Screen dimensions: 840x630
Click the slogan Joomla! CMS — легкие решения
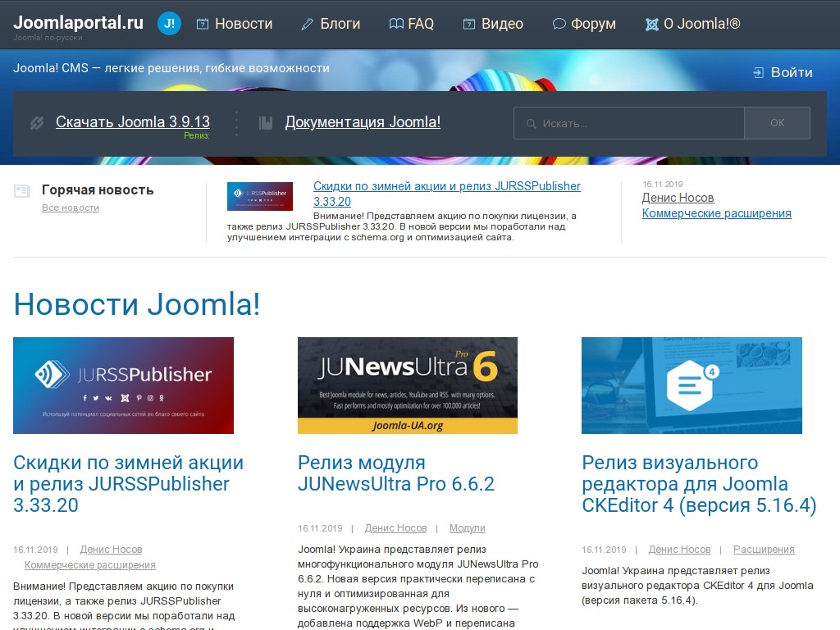click(x=171, y=68)
